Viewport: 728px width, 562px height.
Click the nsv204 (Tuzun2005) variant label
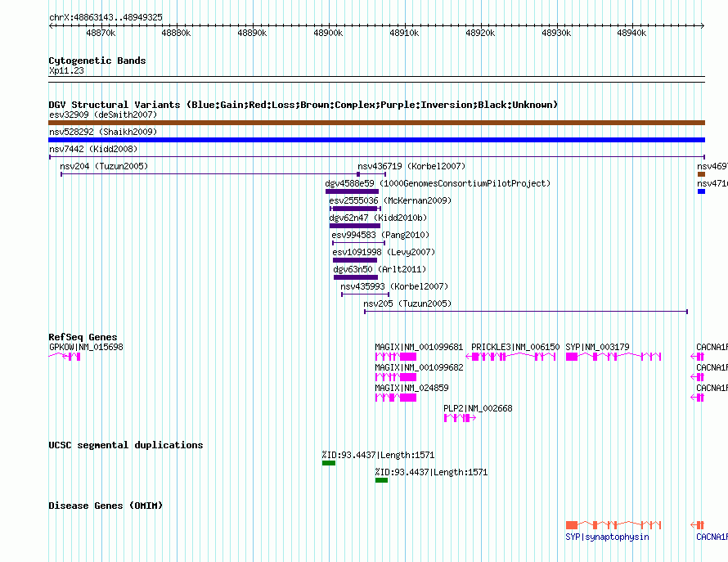104,166
